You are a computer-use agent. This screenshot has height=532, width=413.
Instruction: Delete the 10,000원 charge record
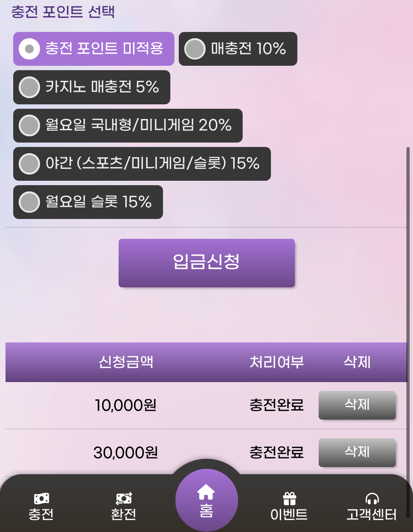point(357,405)
